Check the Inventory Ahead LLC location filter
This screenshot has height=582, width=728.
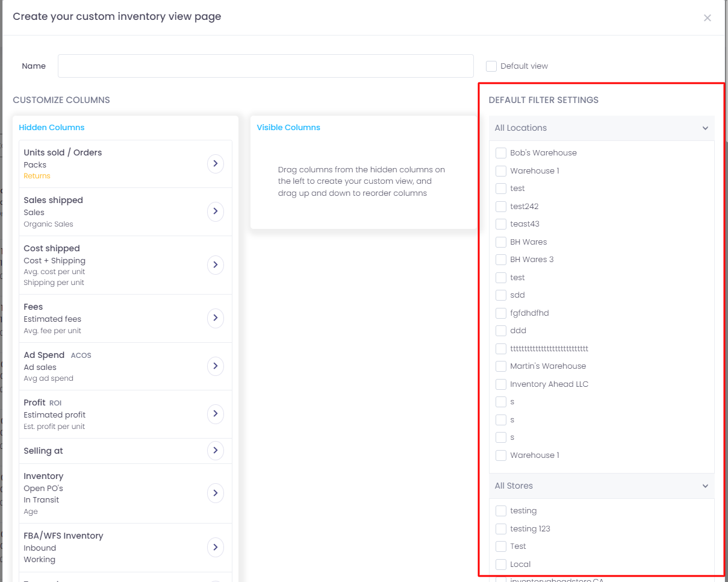pos(500,384)
